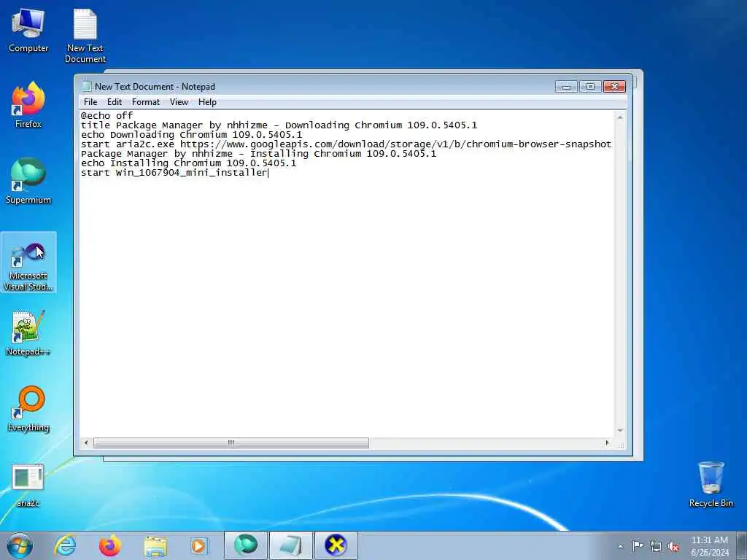Launch Internet Explorer from the taskbar
The width and height of the screenshot is (747, 560).
pyautogui.click(x=65, y=545)
